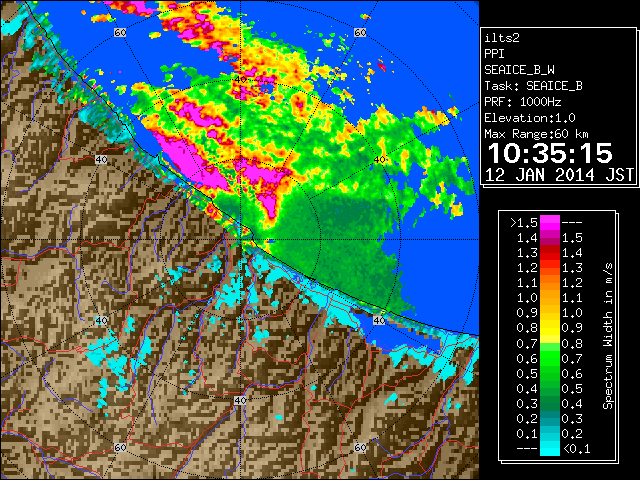640x480 pixels.
Task: Pick the cyan swatch in the legend
Action: (550, 449)
